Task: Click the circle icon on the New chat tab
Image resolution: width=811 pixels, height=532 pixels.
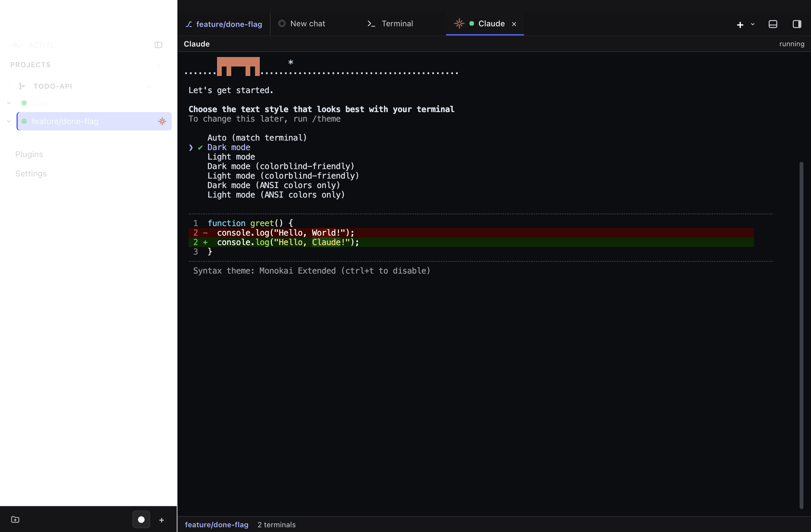Action: tap(282, 23)
